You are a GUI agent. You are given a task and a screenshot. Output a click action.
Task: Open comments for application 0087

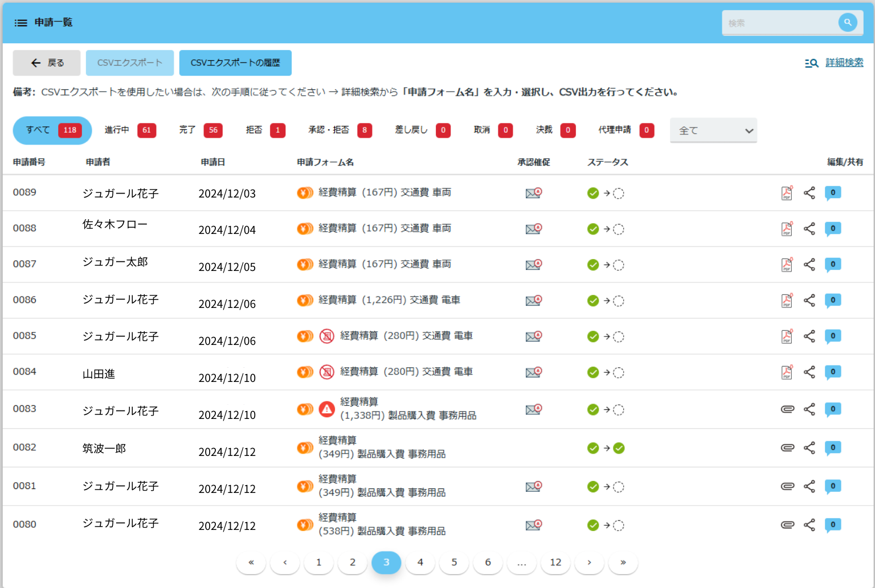833,265
